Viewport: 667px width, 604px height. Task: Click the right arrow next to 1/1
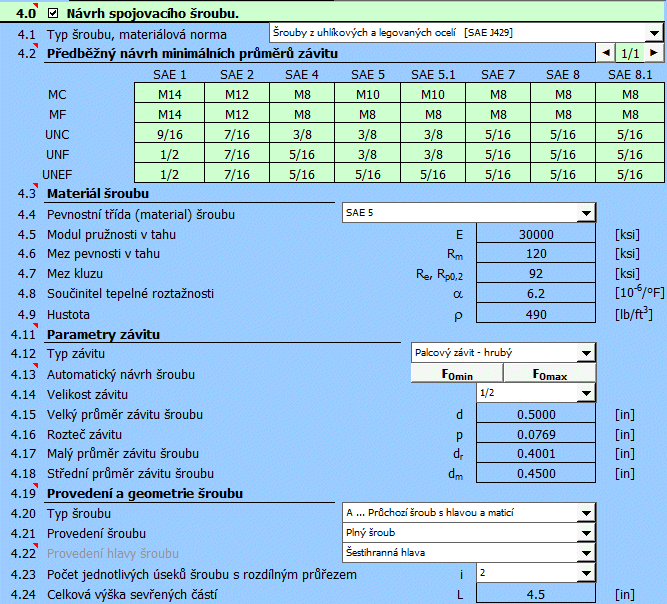(x=653, y=53)
